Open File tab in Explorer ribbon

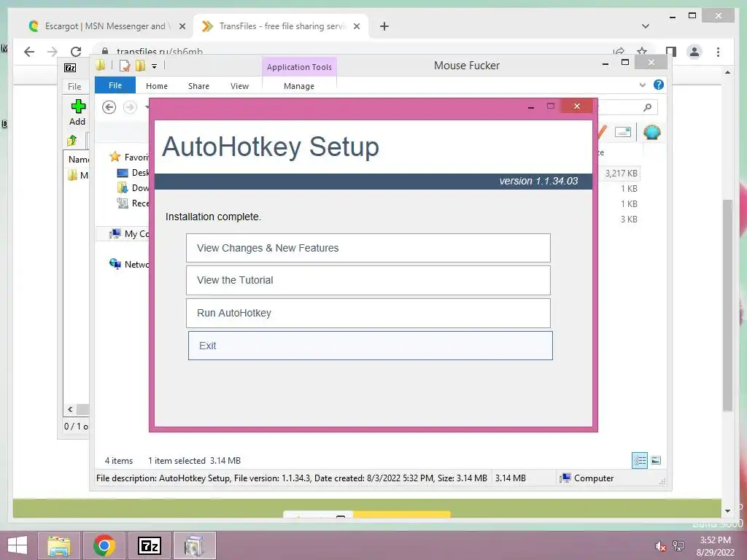115,86
